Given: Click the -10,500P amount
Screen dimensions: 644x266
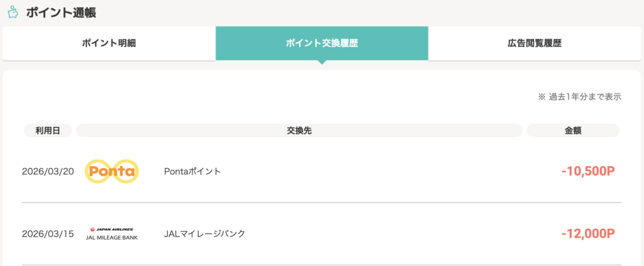Looking at the screenshot, I should 587,171.
